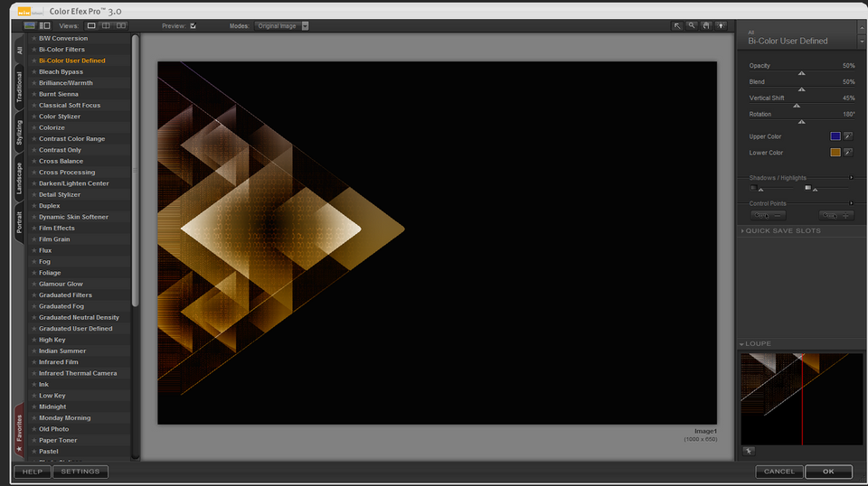
Task: Pick Lower Color with eyedropper
Action: click(848, 152)
